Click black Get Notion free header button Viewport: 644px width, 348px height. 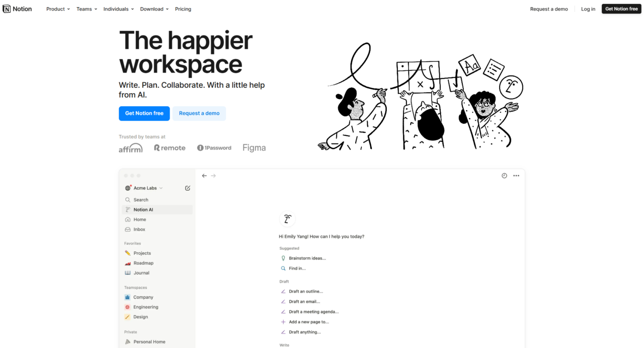coord(621,9)
